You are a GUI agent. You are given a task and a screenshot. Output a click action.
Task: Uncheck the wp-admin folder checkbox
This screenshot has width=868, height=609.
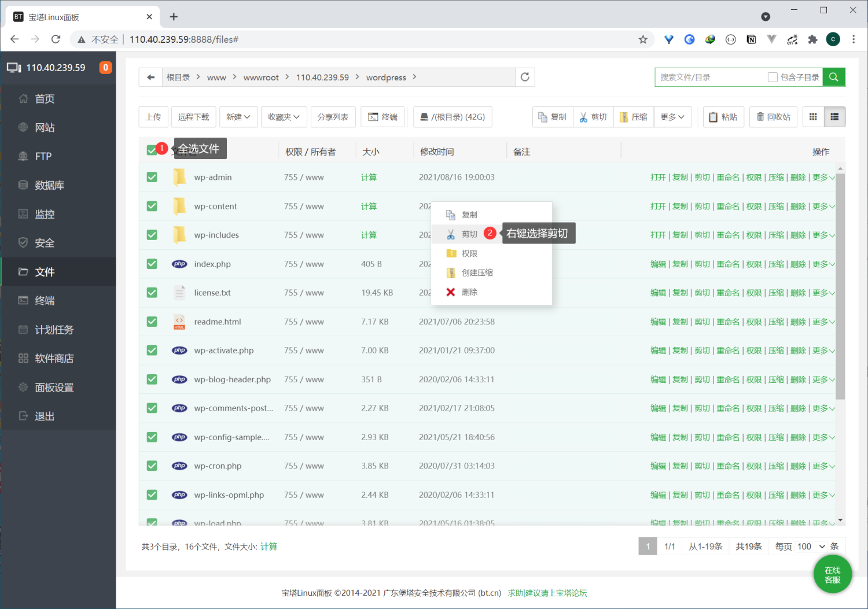click(152, 177)
